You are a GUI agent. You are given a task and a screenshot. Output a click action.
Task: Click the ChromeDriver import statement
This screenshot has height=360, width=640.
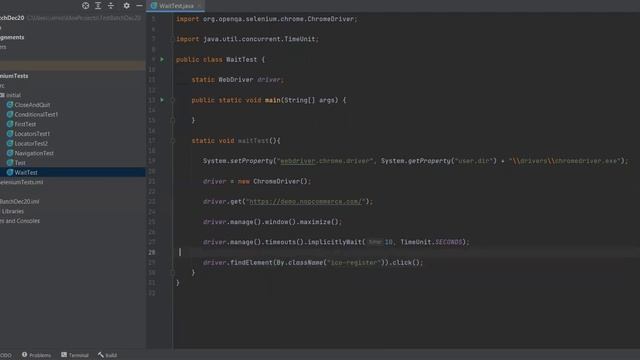267,19
